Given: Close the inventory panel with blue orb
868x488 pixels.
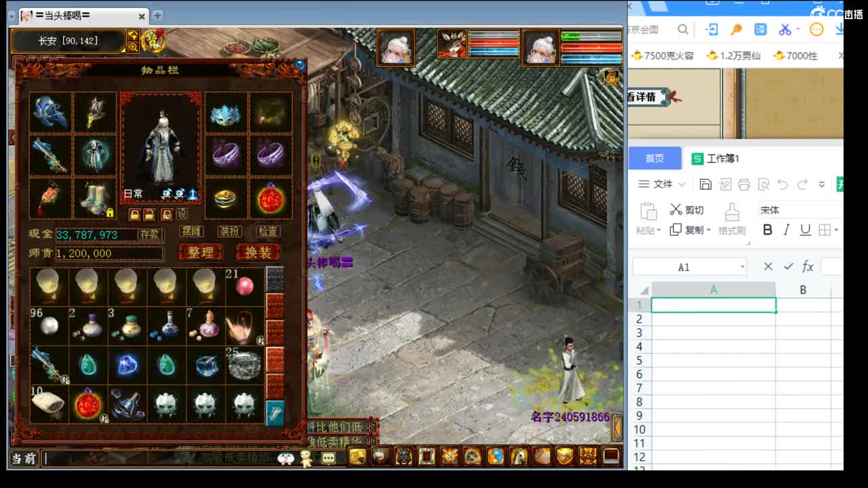Looking at the screenshot, I should [300, 65].
